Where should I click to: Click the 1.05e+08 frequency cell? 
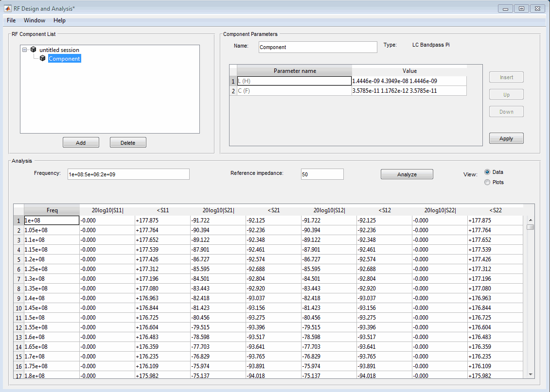tap(52, 230)
